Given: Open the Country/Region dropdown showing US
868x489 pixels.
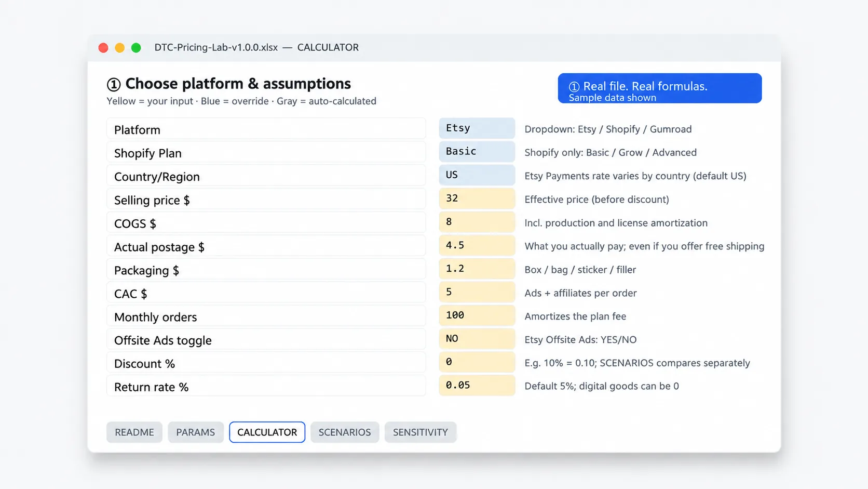Looking at the screenshot, I should (477, 175).
